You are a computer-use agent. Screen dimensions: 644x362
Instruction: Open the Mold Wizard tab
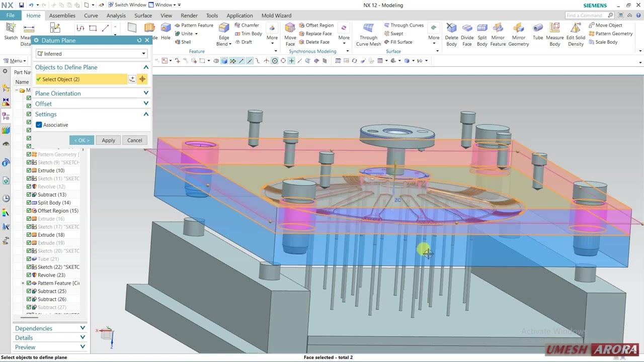pos(276,16)
